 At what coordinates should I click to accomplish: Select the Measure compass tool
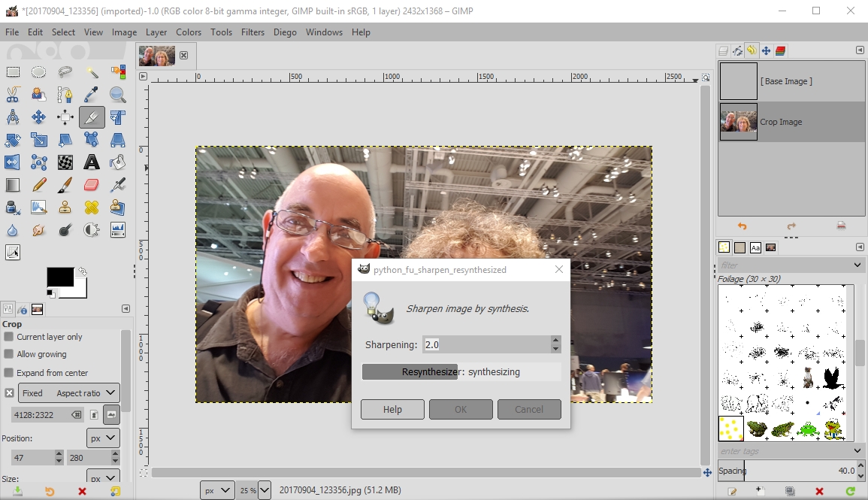click(x=13, y=117)
